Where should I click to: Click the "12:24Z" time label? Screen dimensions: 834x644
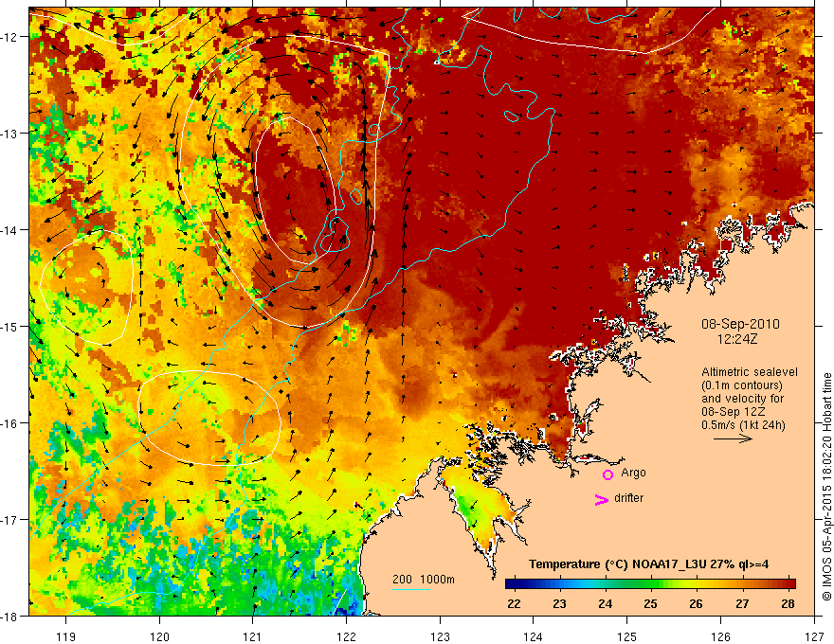tap(736, 338)
